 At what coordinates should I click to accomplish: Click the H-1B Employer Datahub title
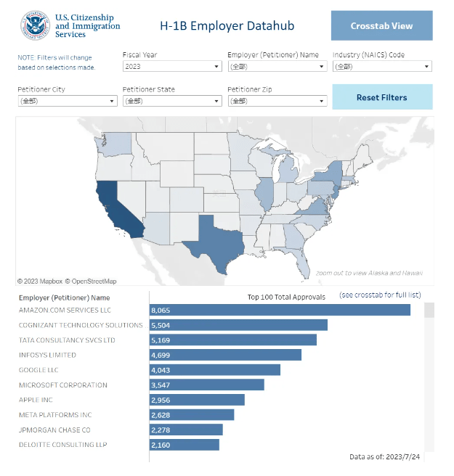click(227, 25)
